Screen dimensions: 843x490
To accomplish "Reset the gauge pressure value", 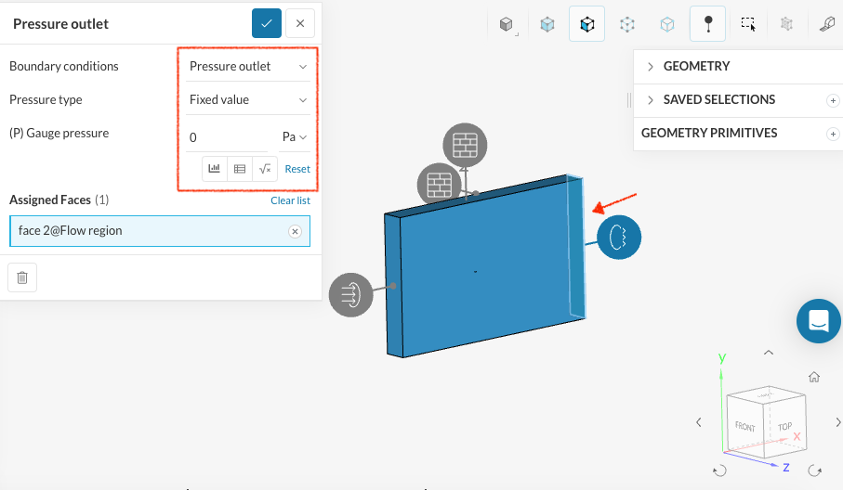I will point(297,169).
